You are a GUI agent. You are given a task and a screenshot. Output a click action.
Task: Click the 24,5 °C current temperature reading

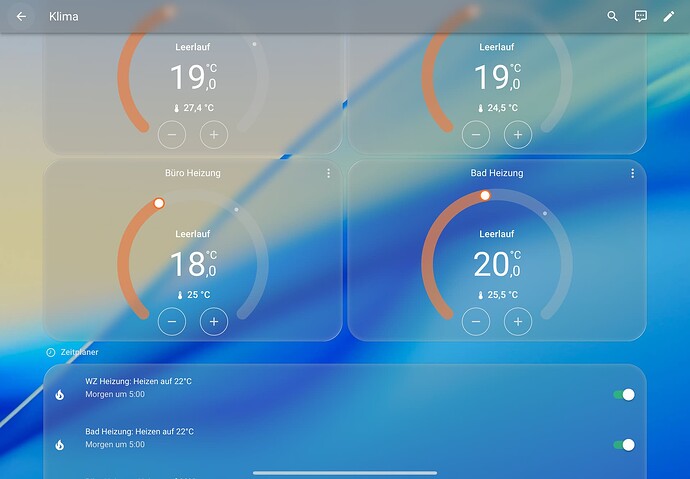498,108
